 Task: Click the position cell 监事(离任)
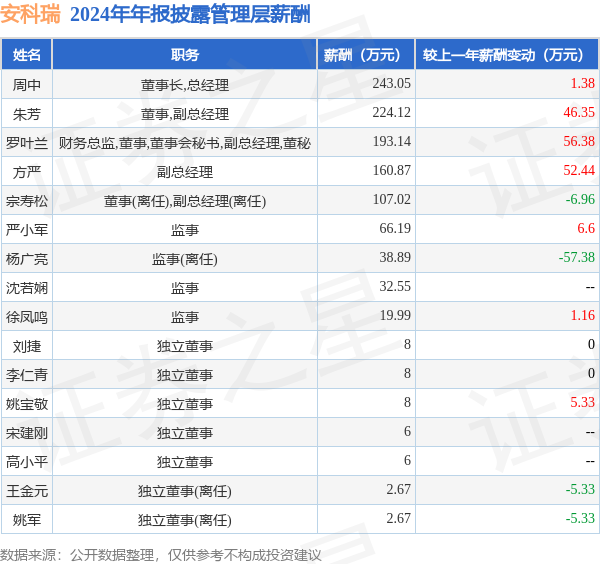pyautogui.click(x=184, y=259)
